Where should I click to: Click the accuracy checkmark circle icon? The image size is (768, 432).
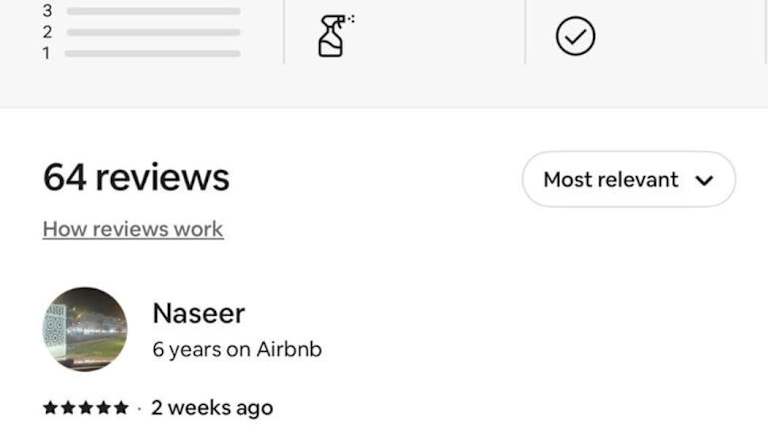[x=575, y=37]
